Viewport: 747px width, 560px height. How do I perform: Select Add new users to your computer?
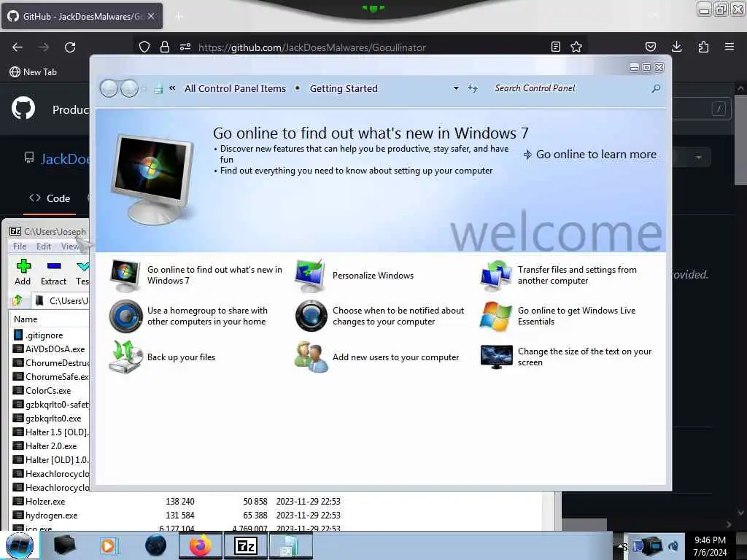pyautogui.click(x=377, y=357)
